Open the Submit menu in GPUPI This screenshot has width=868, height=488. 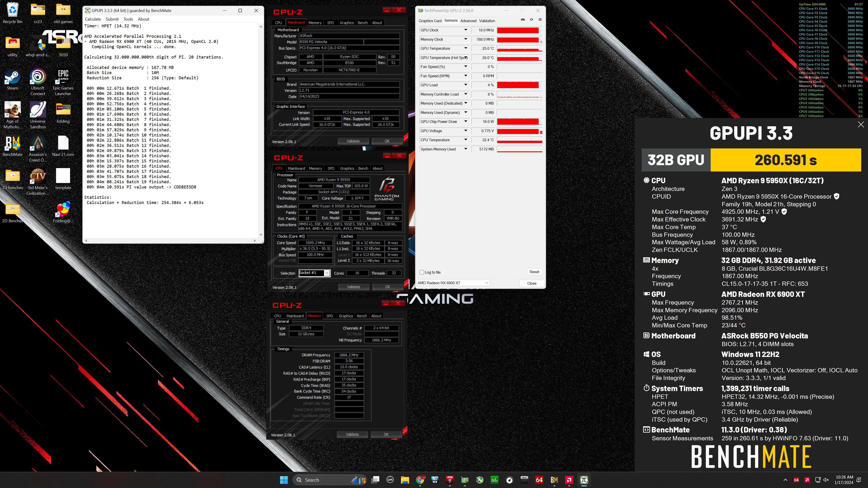(112, 19)
